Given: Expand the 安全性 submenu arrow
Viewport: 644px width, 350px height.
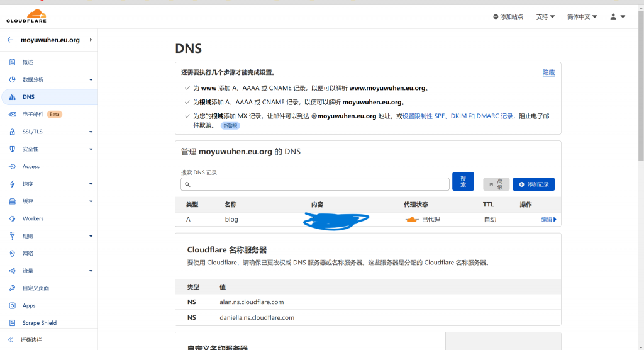Looking at the screenshot, I should tap(91, 149).
